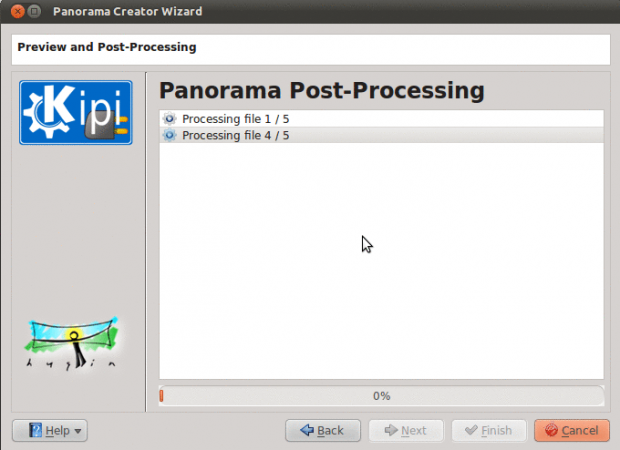Click the blue Back arrow icon
The image size is (620, 450).
point(304,430)
